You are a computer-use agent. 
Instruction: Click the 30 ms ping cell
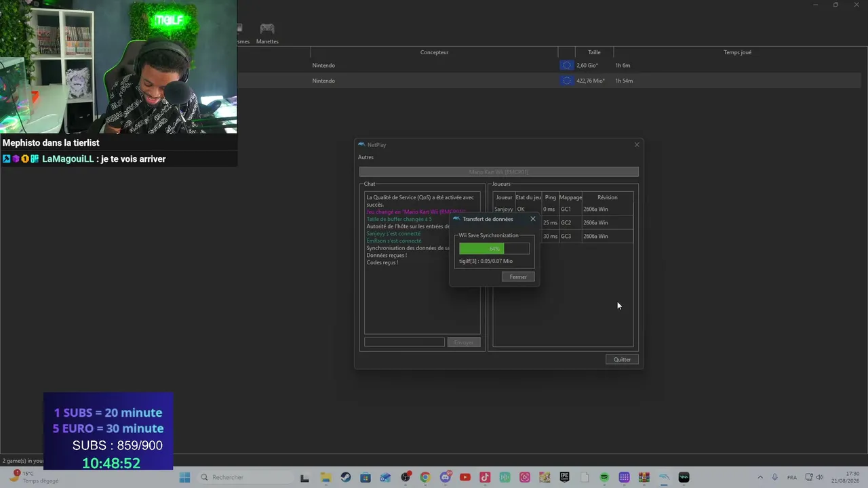550,236
